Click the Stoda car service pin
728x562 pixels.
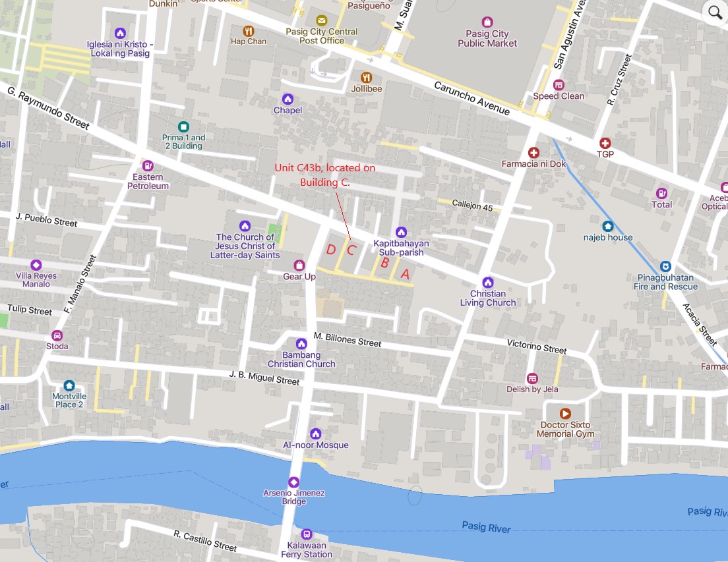[x=57, y=335]
